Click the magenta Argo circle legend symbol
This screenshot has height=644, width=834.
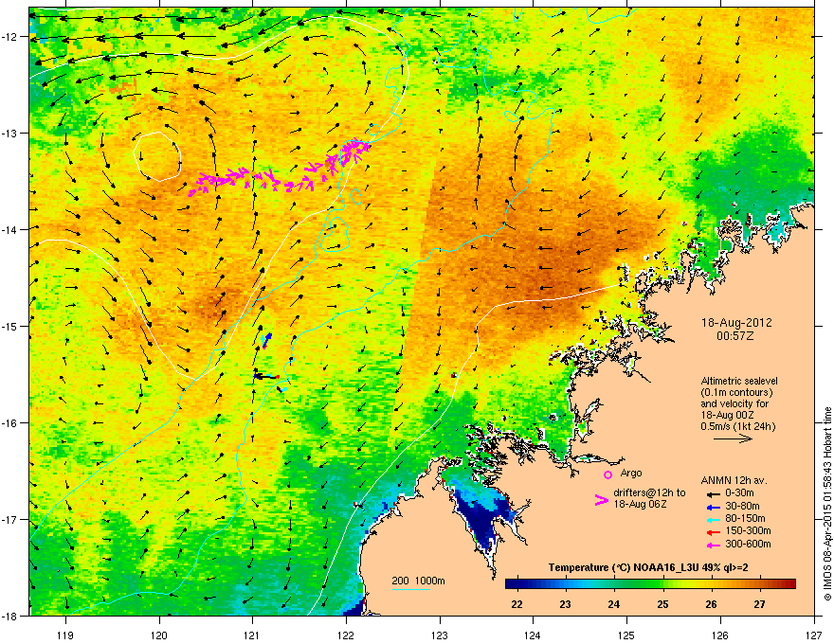(607, 474)
